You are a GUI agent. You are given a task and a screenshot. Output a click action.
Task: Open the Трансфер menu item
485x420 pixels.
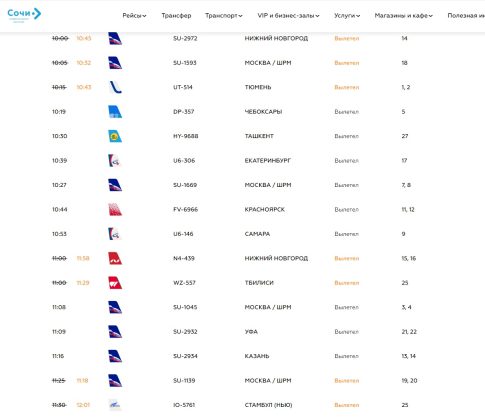(176, 15)
